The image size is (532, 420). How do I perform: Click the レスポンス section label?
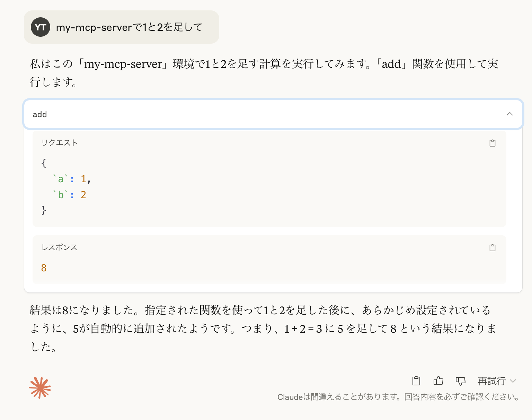coord(59,247)
